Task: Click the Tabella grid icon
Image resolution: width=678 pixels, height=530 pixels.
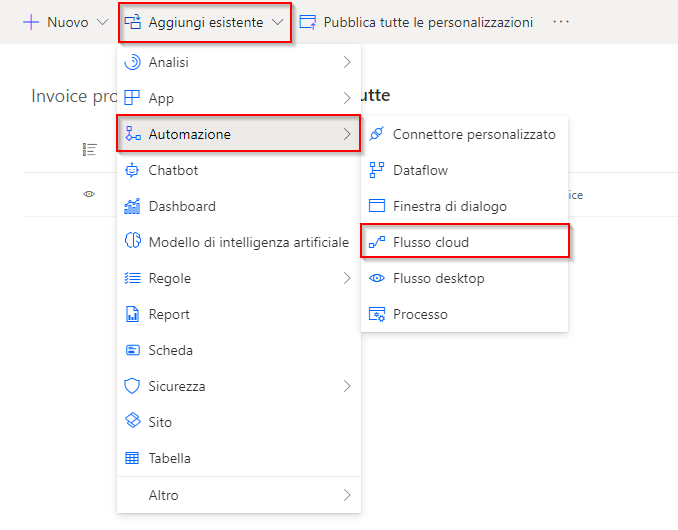Action: tap(132, 458)
